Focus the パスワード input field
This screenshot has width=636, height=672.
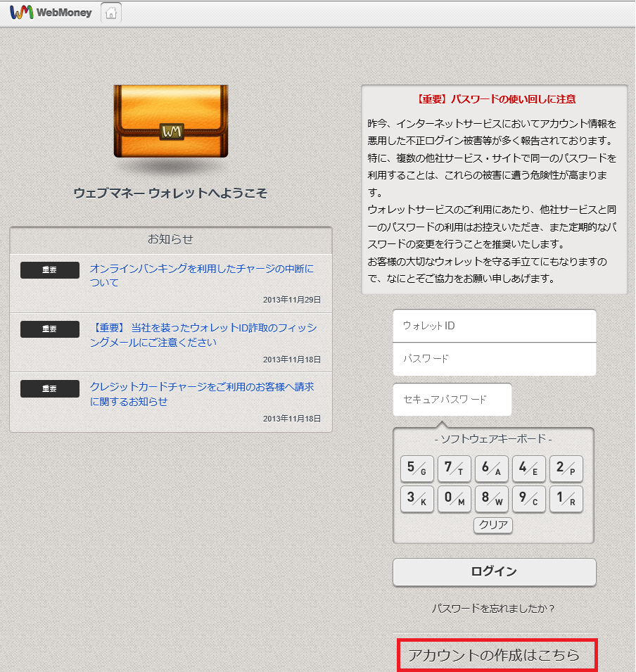pos(495,359)
